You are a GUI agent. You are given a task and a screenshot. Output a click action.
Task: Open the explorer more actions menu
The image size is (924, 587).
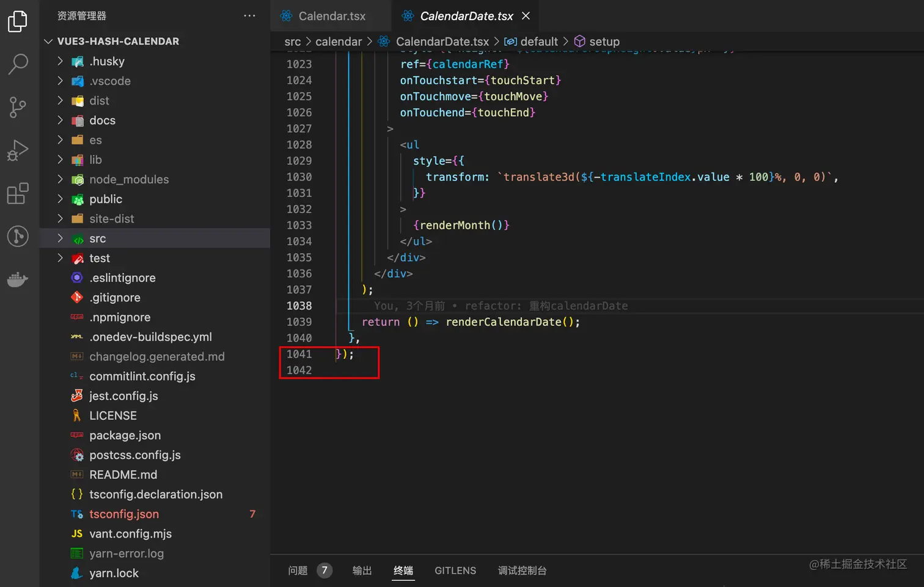tap(249, 16)
